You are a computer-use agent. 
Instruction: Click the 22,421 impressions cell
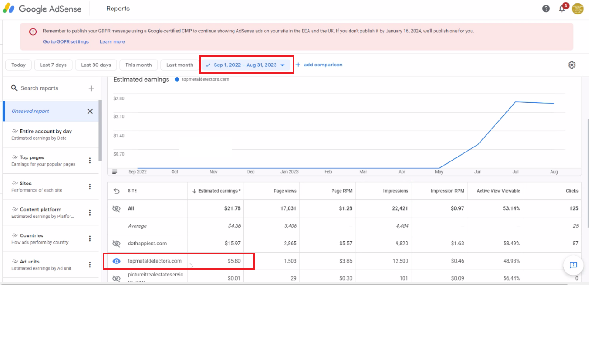click(400, 208)
